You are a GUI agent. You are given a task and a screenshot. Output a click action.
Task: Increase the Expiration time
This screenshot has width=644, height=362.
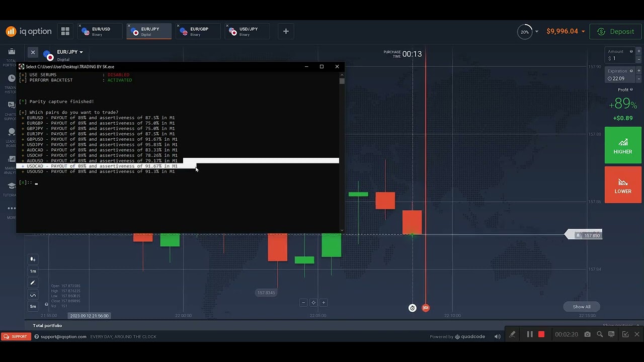pos(639,71)
